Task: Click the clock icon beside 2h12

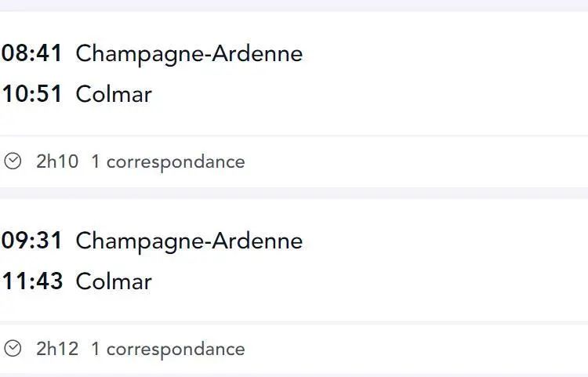Action: coord(13,349)
